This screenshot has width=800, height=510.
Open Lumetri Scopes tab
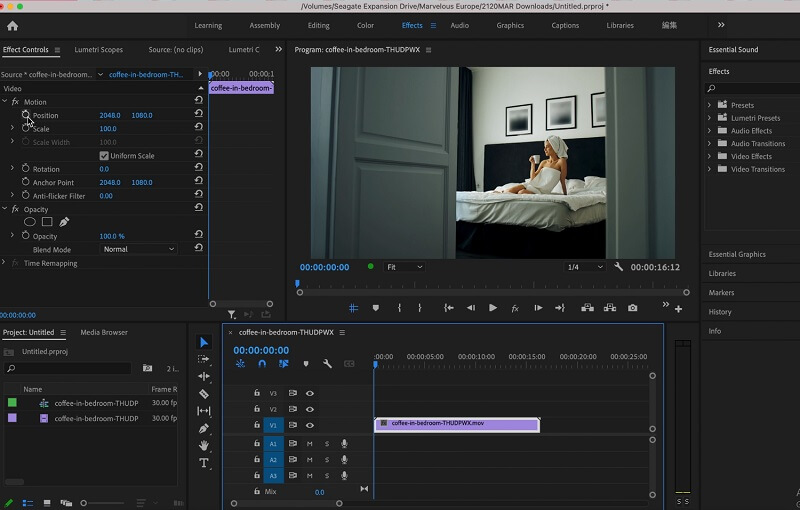click(x=98, y=49)
